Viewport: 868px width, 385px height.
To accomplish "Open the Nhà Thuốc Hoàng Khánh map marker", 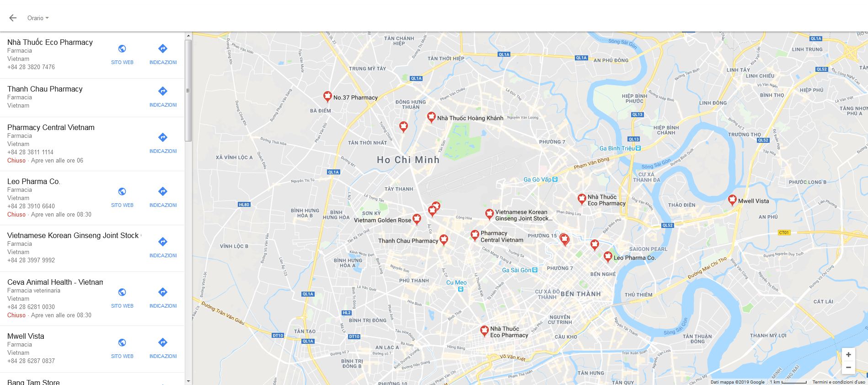I will 431,117.
